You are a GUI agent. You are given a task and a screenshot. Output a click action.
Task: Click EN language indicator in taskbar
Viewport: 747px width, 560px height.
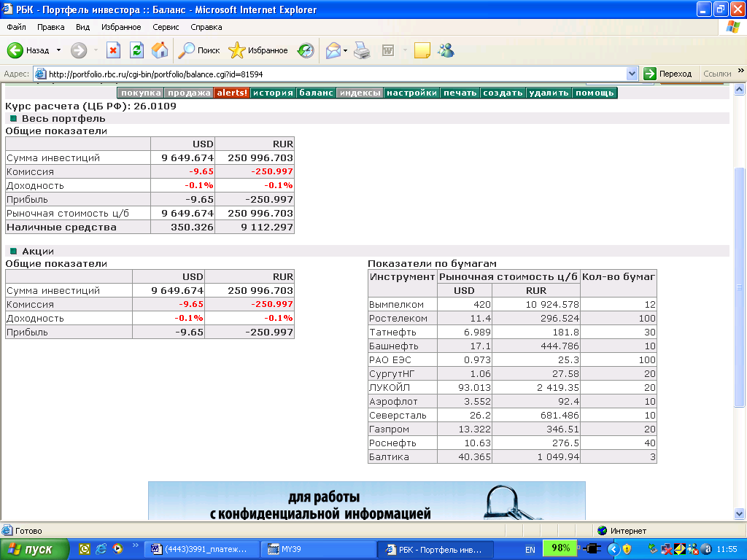(530, 550)
